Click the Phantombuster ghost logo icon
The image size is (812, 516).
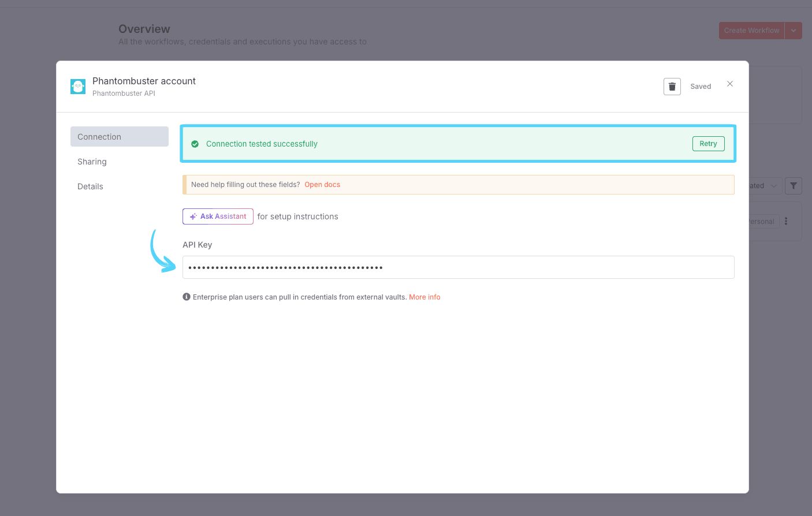(78, 87)
